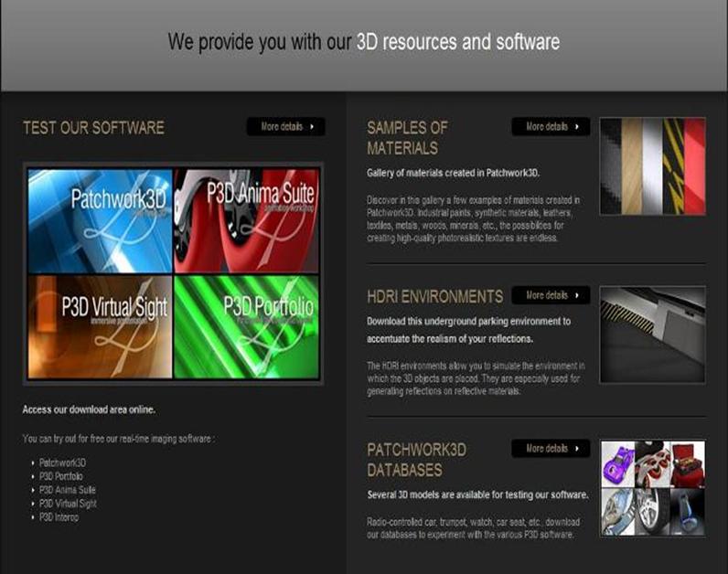The height and width of the screenshot is (574, 728).
Task: Click 'Several 3D models are available' text
Action: tap(477, 494)
